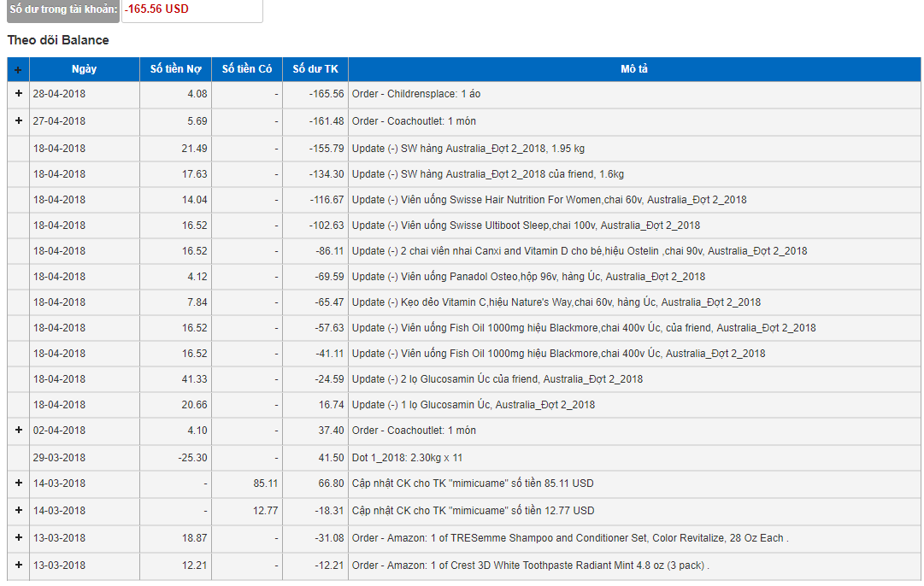Click the plus icon in table header
Viewport: 924px width, 586px height.
[18, 70]
